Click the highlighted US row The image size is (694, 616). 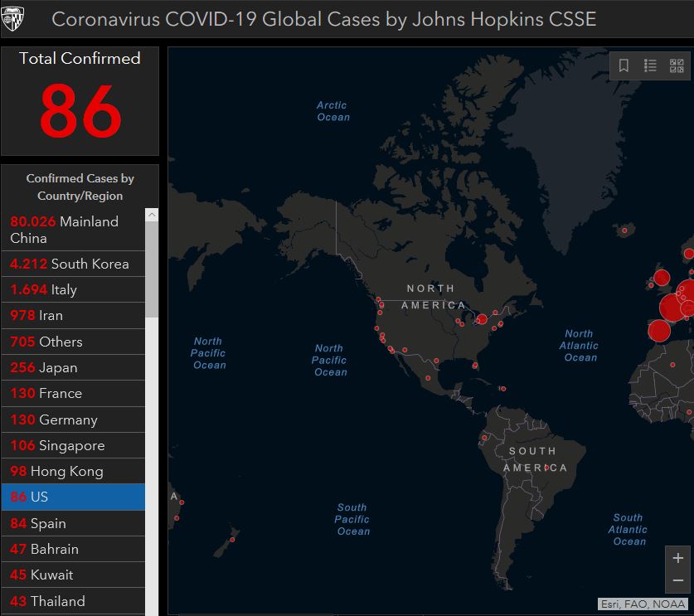pyautogui.click(x=73, y=497)
